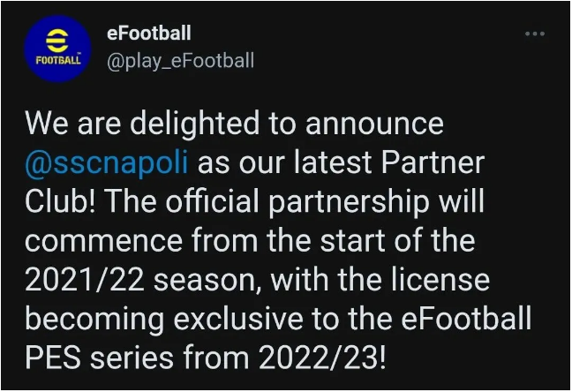
Task: Click the words 'with the license'
Action: 380,279
